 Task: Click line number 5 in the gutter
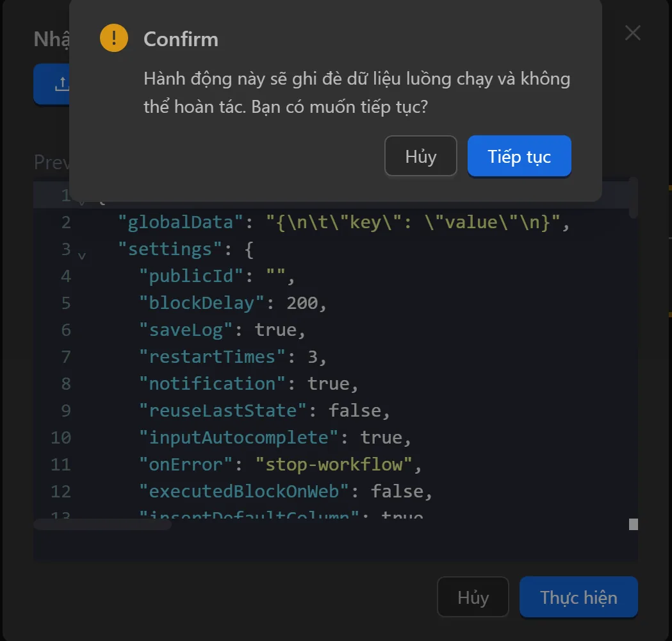pyautogui.click(x=66, y=303)
